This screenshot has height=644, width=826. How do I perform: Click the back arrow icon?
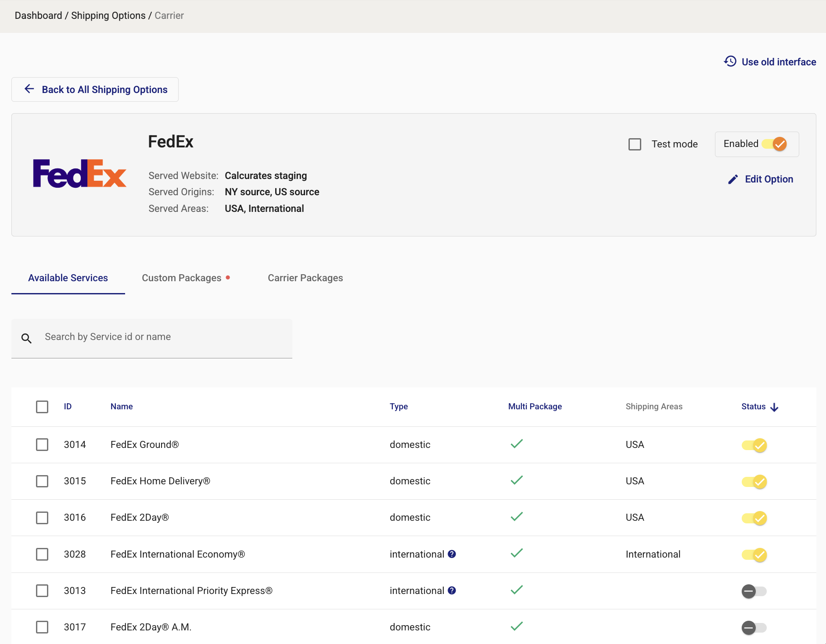[x=29, y=89]
